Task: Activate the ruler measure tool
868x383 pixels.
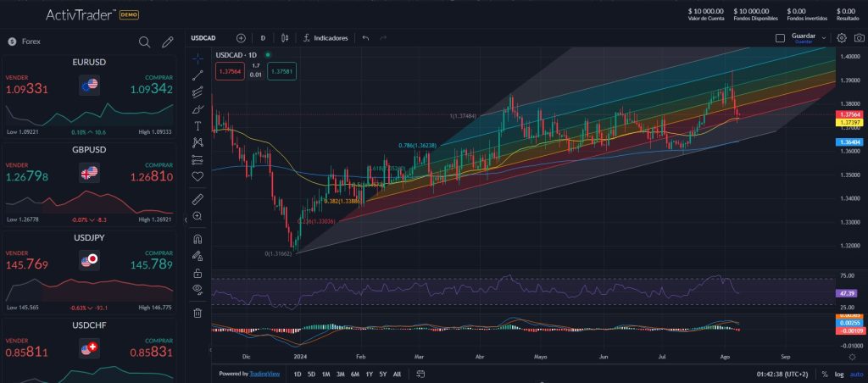Action: click(198, 199)
